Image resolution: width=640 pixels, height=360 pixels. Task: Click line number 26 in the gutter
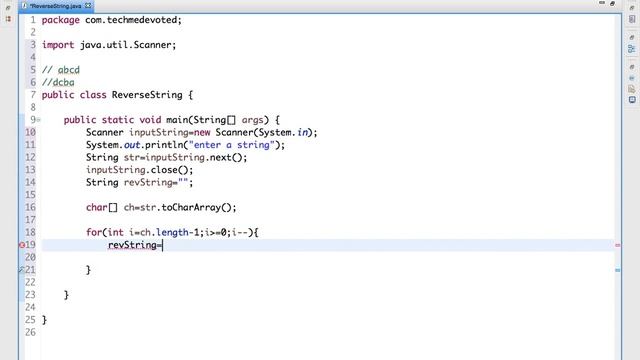[30, 332]
